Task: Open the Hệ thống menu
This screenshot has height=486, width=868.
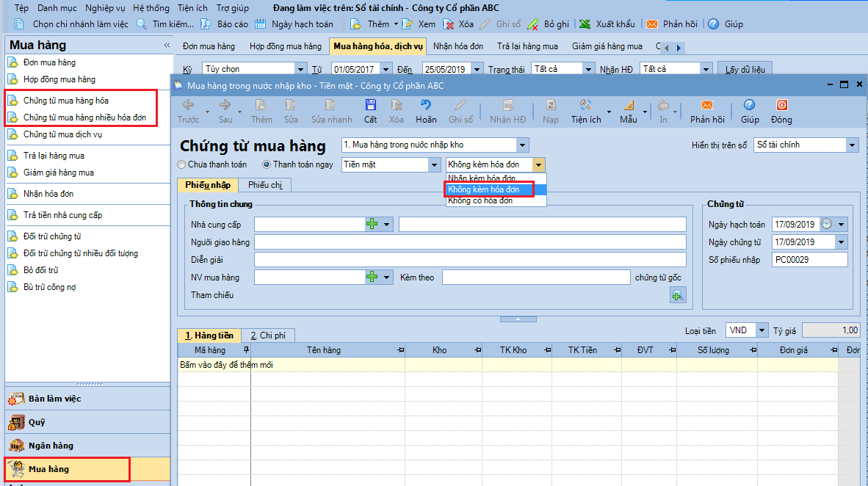Action: coord(151,8)
